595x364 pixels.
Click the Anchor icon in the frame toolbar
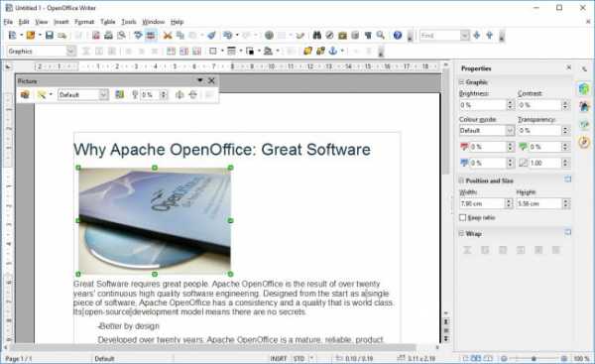333,51
